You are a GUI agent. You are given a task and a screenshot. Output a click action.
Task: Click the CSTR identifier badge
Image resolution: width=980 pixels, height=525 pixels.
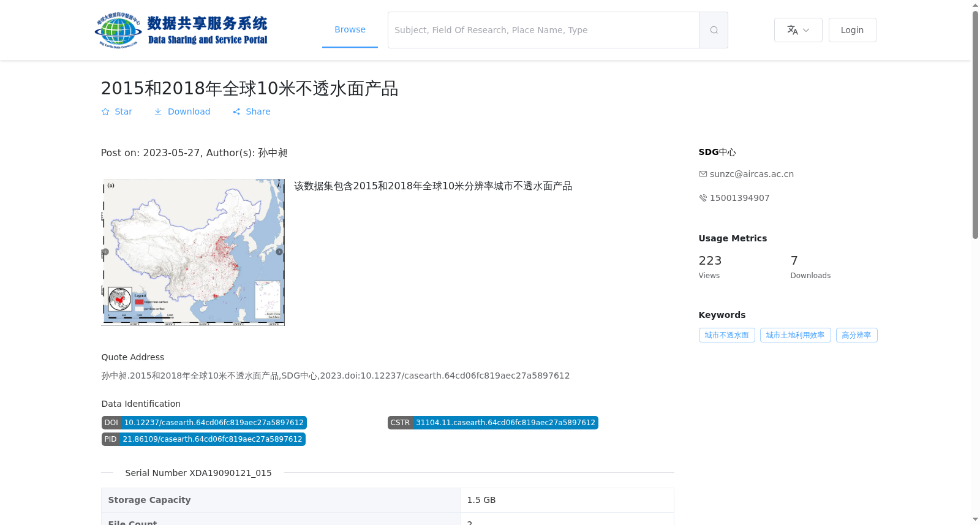click(x=492, y=423)
